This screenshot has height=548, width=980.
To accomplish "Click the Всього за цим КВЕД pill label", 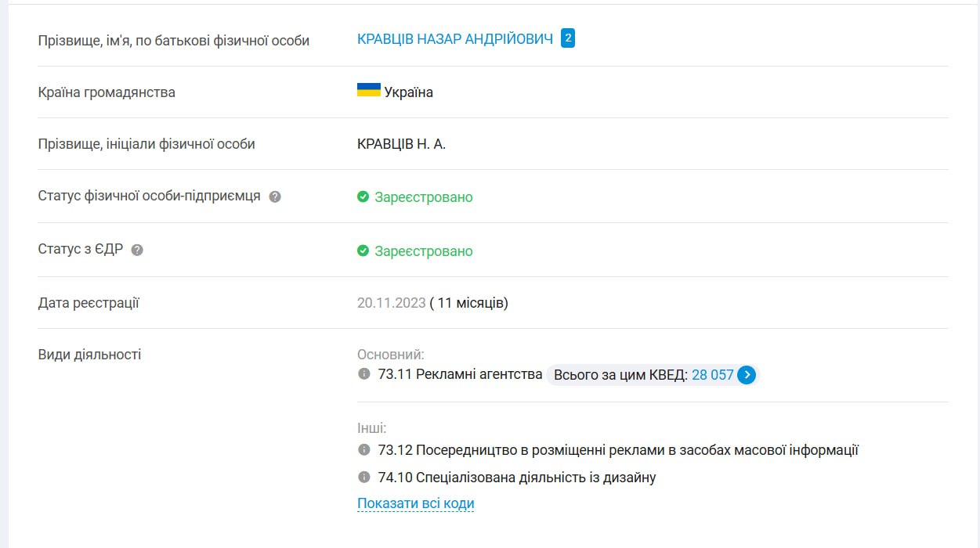I will coord(620,375).
